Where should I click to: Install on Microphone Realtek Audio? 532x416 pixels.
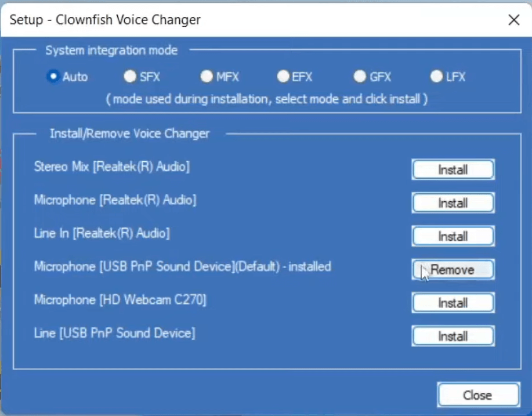(453, 203)
